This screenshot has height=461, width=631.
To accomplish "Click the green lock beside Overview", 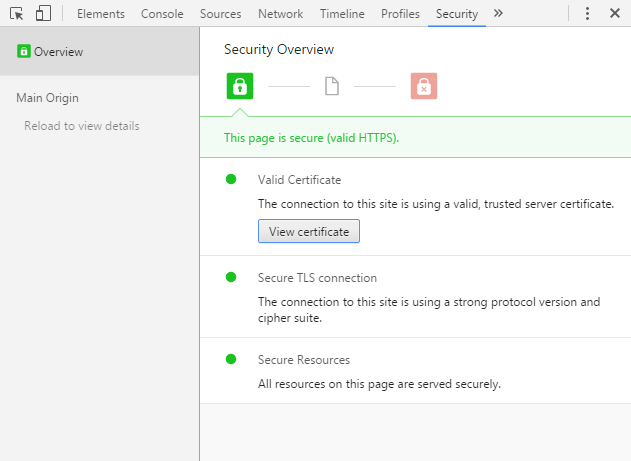I will pos(24,51).
